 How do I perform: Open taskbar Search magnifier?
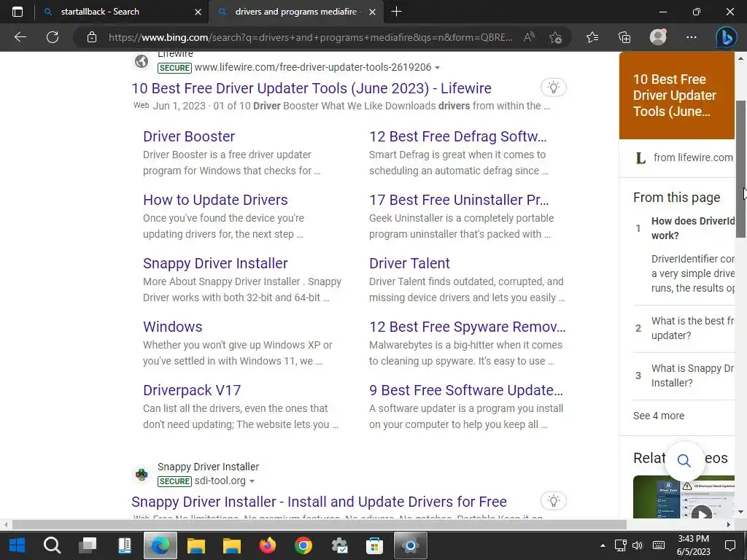(52, 545)
